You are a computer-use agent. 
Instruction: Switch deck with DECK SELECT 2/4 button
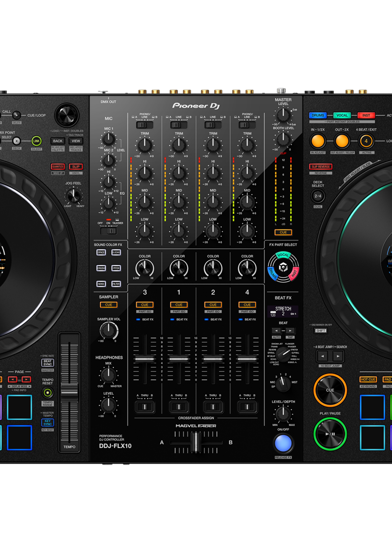[318, 196]
